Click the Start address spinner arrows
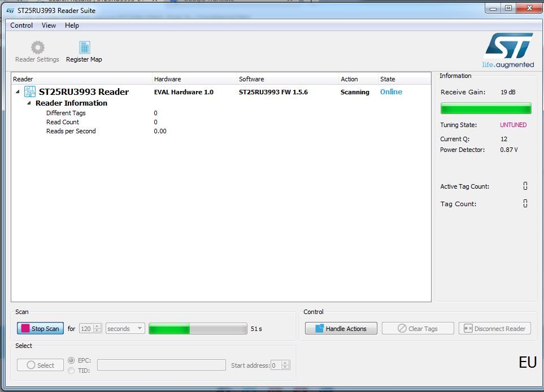Viewport: 544px width, 392px height. (285, 365)
